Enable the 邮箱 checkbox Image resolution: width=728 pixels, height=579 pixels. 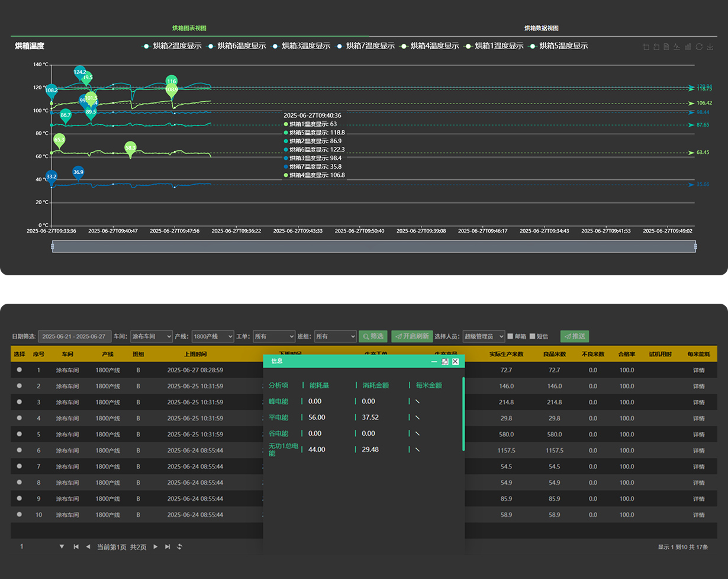pos(510,336)
